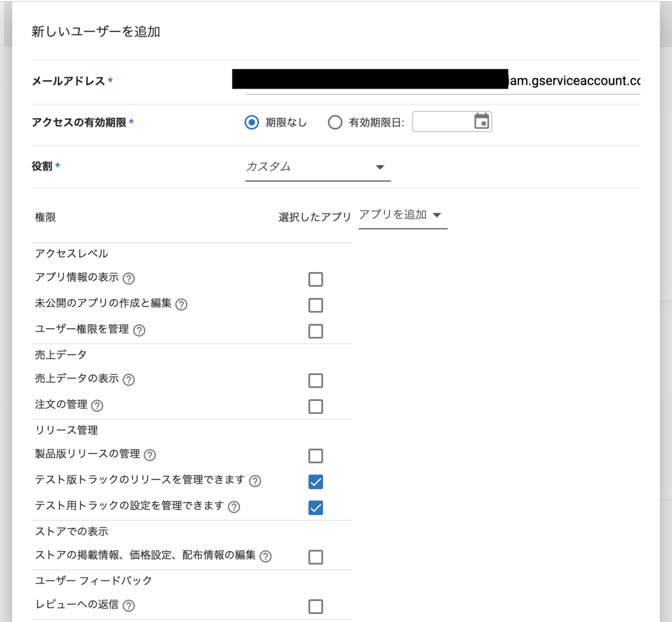This screenshot has width=672, height=622.
Task: Click the email address input field
Action: (x=443, y=81)
